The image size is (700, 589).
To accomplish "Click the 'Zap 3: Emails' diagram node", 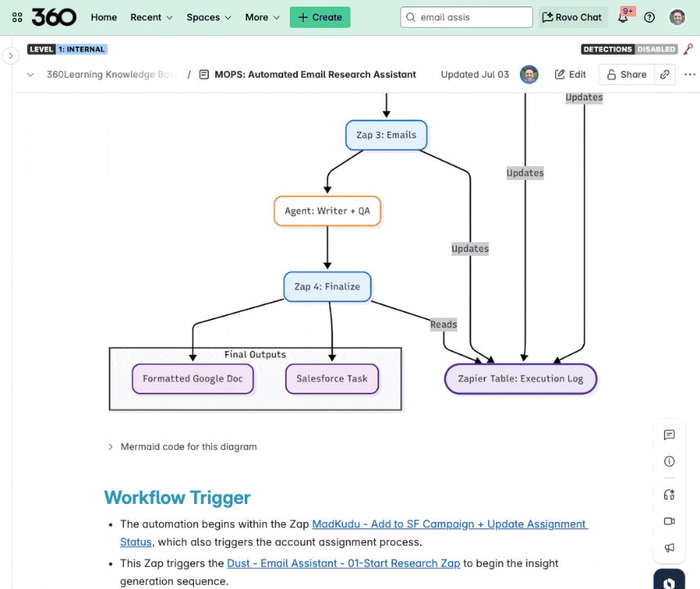I will [386, 135].
